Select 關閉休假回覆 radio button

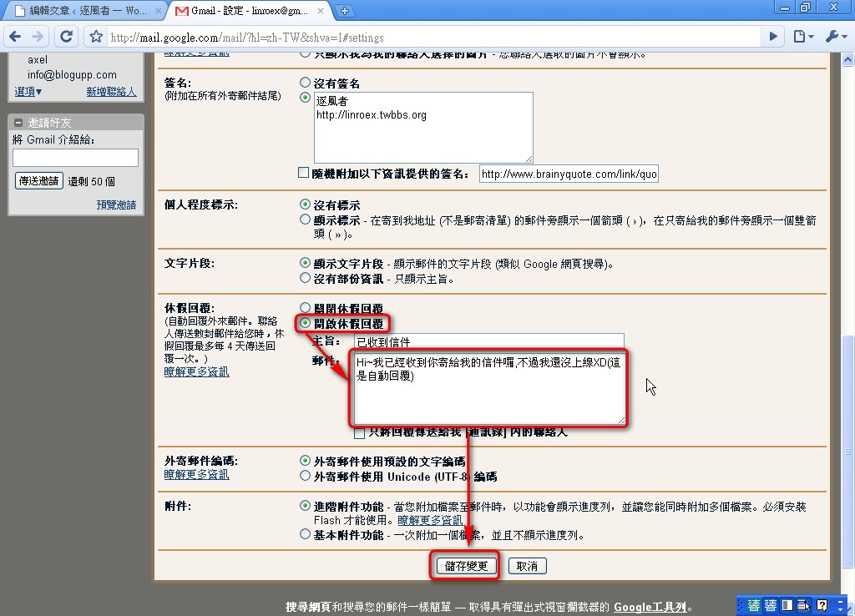305,307
